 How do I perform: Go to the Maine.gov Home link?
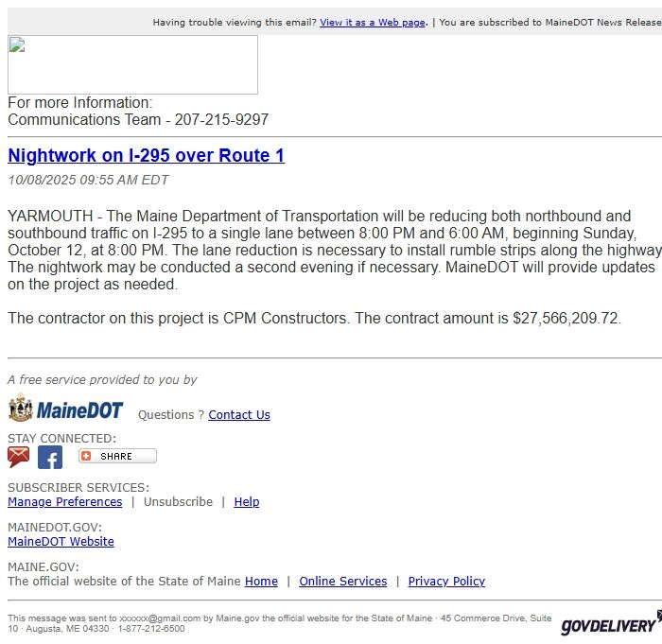pyautogui.click(x=261, y=582)
